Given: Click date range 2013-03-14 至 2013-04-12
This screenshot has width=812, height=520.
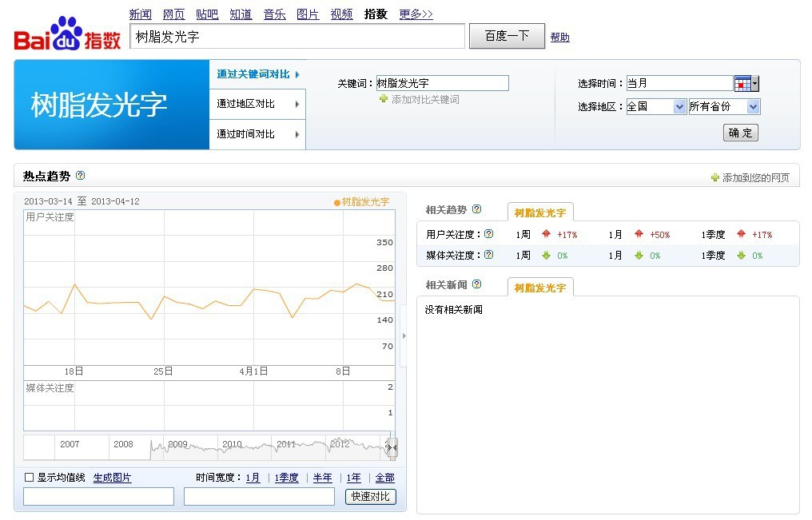Looking at the screenshot, I should click(82, 201).
